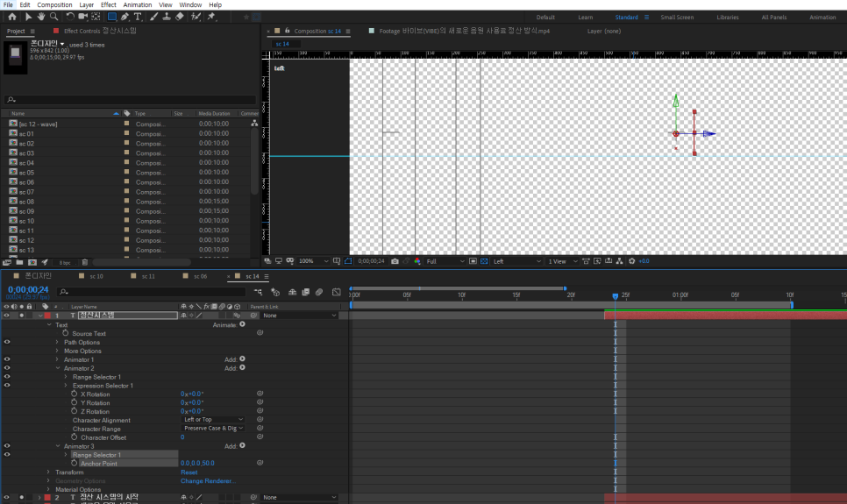Create a new folder in the Project panel
The height and width of the screenshot is (504, 847).
pos(19,263)
